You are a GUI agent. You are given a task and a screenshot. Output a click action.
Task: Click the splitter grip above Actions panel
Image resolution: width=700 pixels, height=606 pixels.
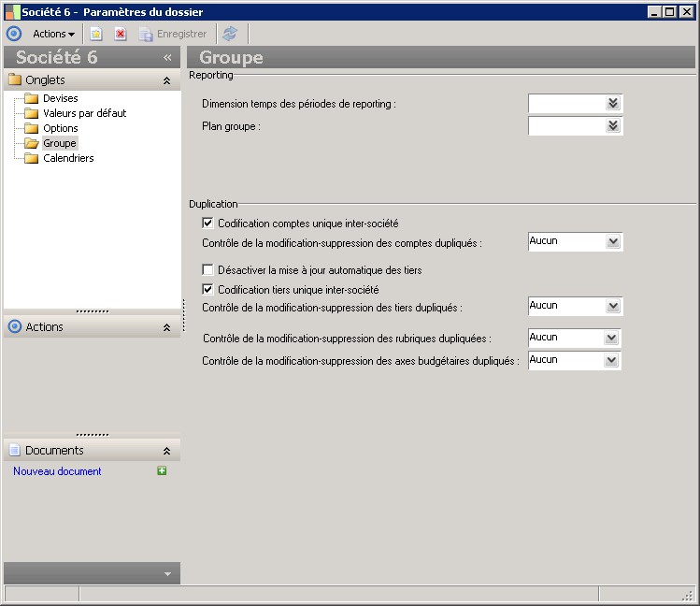point(93,311)
